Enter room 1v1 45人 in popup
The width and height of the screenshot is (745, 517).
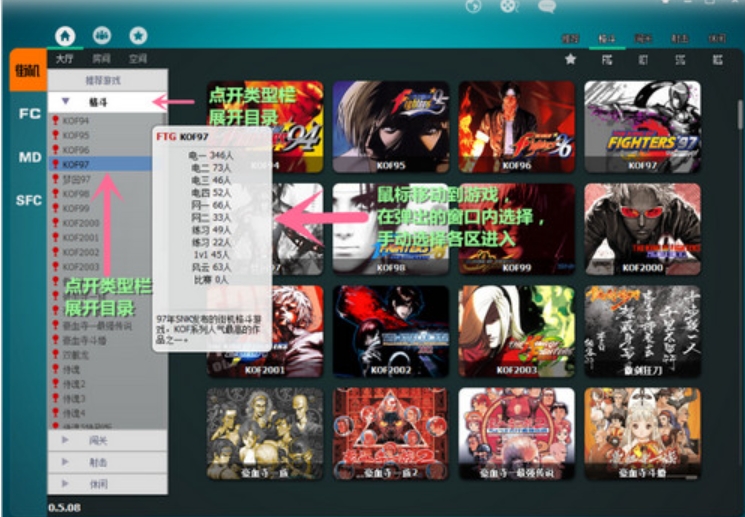pos(211,255)
